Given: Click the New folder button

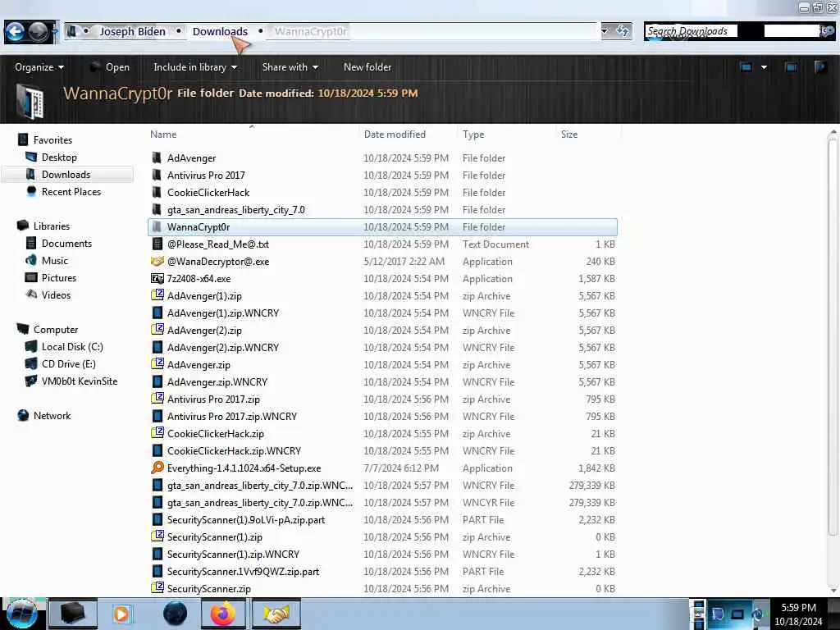Looking at the screenshot, I should click(x=367, y=67).
